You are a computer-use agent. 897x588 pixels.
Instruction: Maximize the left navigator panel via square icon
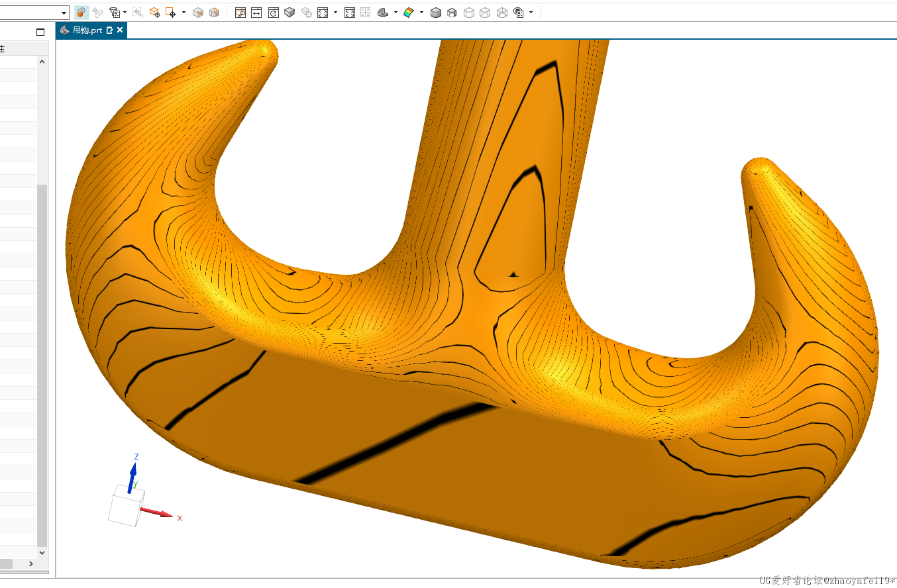(40, 32)
